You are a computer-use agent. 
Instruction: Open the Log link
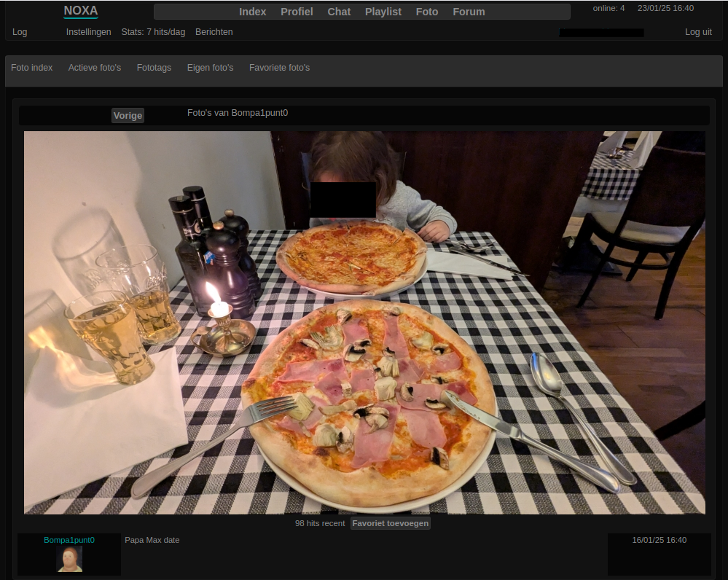click(x=20, y=32)
